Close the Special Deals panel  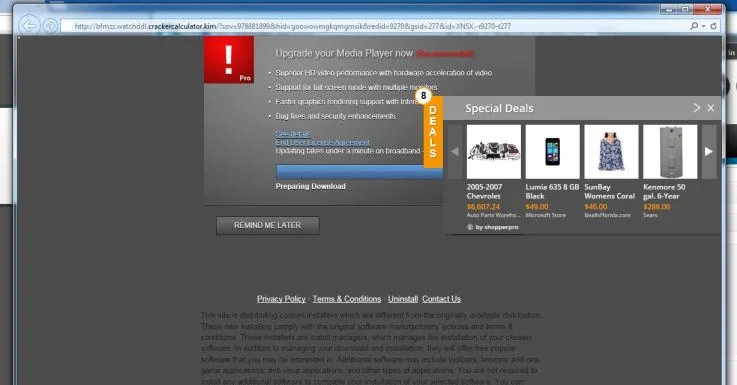(x=711, y=108)
